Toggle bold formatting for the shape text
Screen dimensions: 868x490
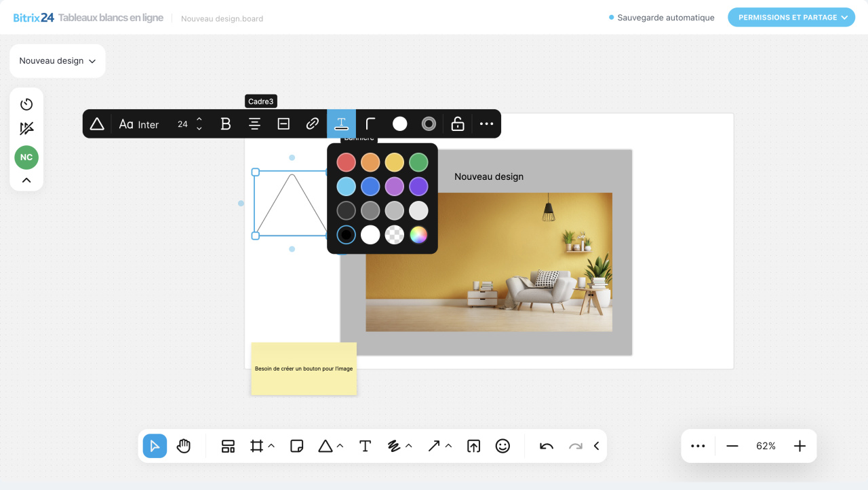(x=225, y=124)
